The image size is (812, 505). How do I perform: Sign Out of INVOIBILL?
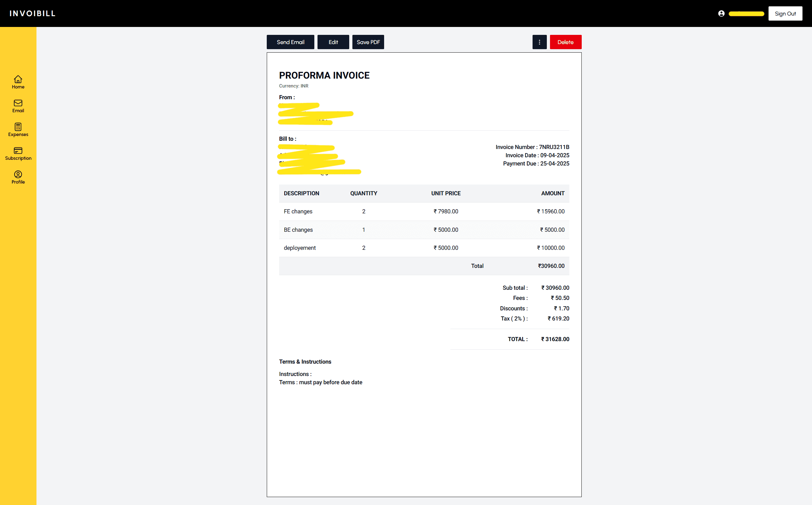pyautogui.click(x=785, y=13)
